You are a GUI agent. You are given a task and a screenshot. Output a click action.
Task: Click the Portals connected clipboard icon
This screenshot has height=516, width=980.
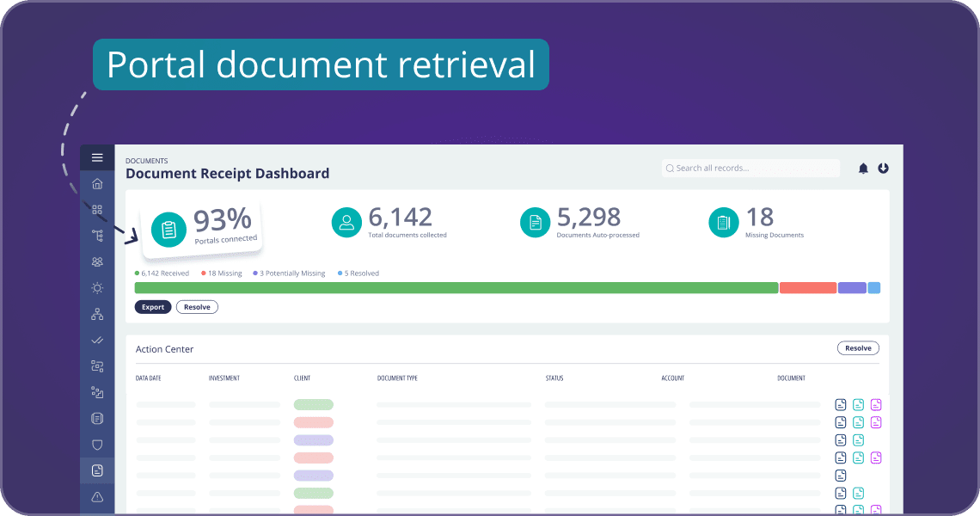tap(168, 229)
